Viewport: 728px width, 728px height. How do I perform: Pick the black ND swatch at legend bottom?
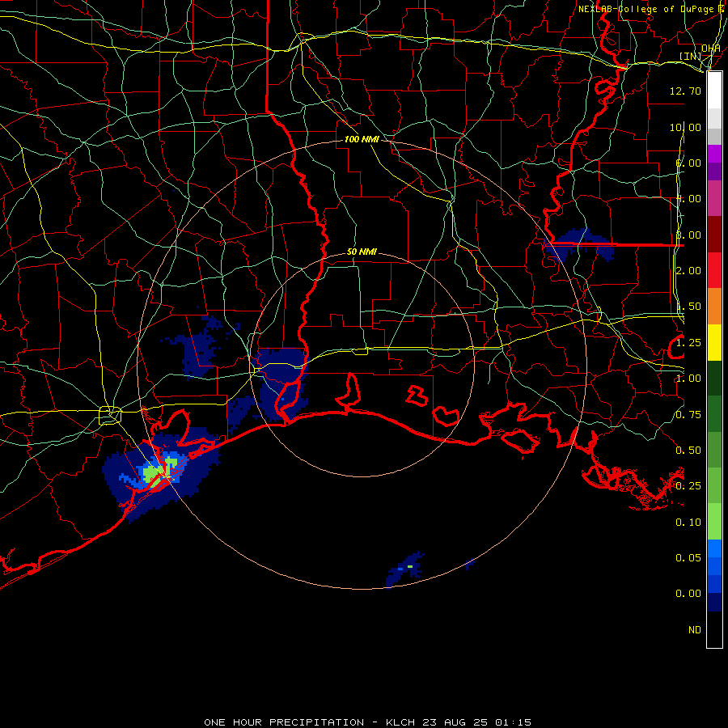tap(714, 629)
